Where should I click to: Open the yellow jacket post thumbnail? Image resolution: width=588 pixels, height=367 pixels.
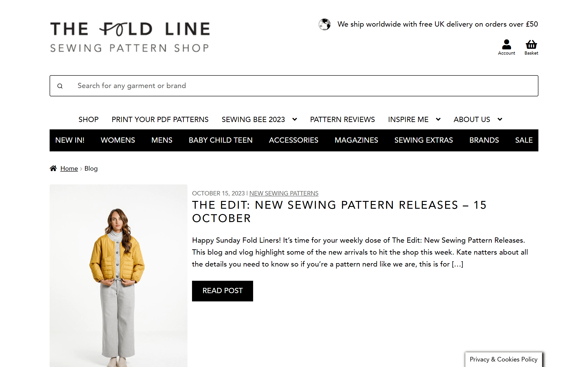[x=118, y=275]
